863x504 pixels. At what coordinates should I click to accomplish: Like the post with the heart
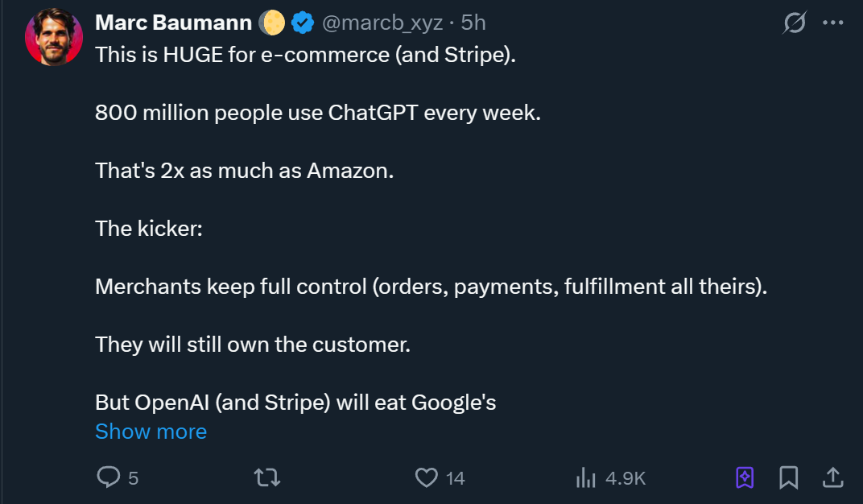[x=426, y=477]
